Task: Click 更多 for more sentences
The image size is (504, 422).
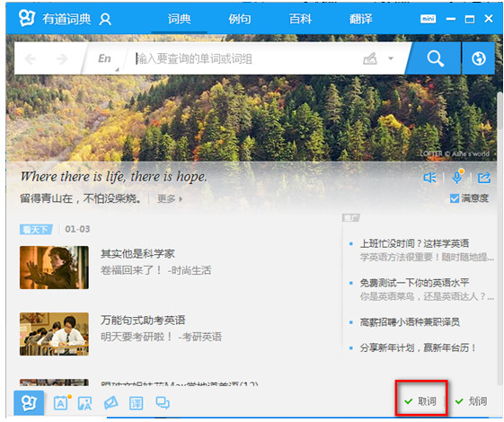Action: 170,198
